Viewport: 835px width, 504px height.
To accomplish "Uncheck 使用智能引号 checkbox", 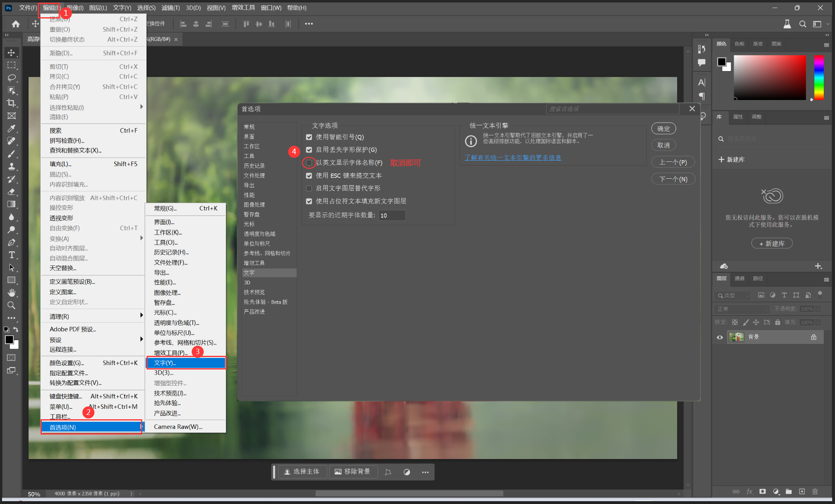I will click(x=309, y=137).
